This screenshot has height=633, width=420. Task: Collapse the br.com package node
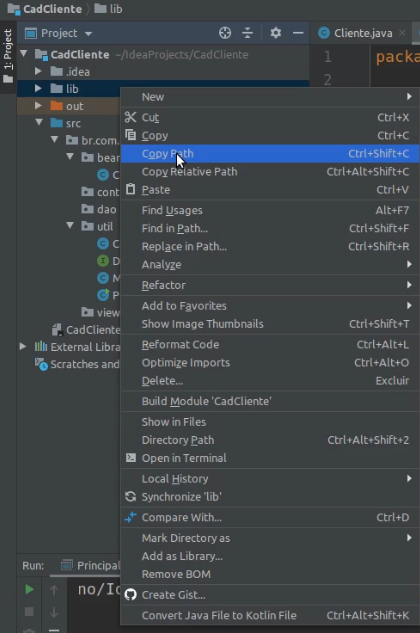click(55, 140)
